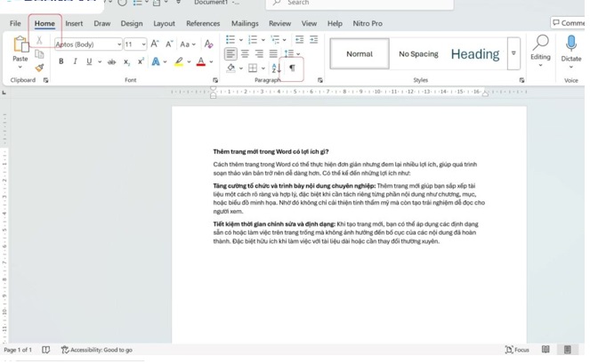Open the References tab
Image resolution: width=590 pixels, height=364 pixels.
click(203, 23)
